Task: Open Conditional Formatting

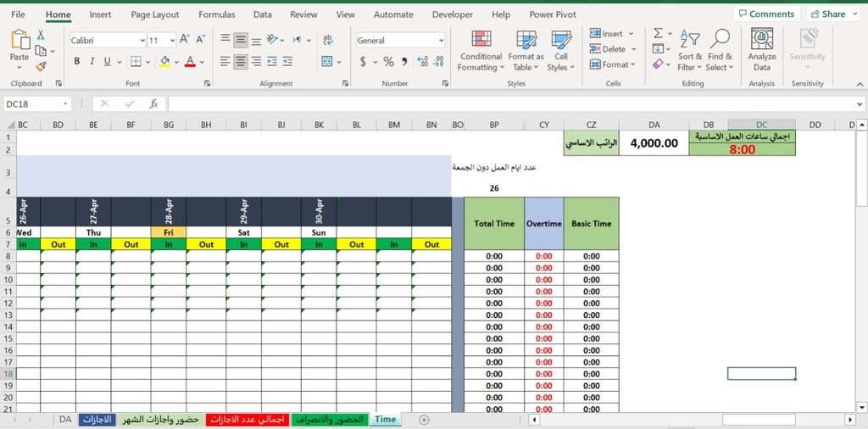Action: 481,51
